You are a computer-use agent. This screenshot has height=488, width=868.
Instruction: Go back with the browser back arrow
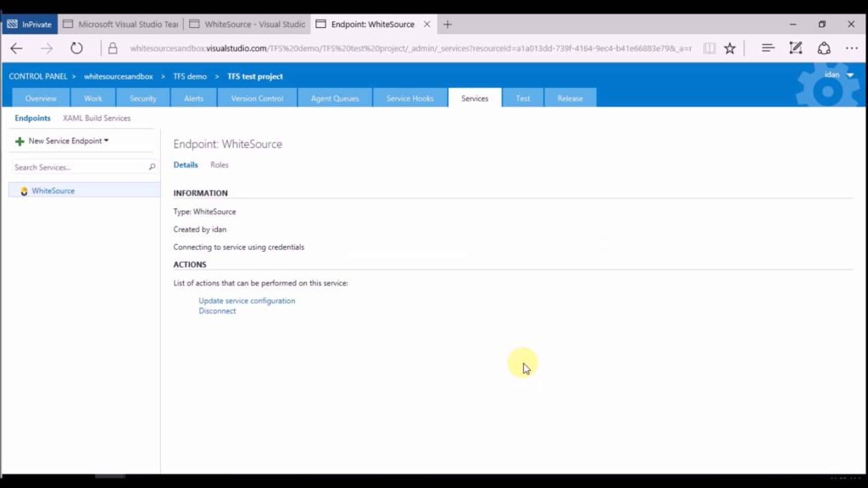coord(16,48)
